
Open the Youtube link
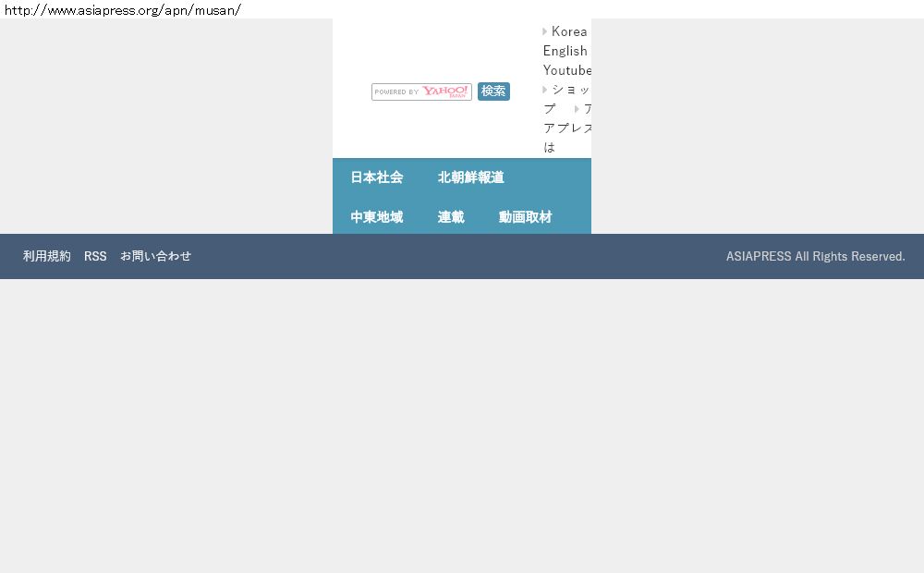click(567, 70)
